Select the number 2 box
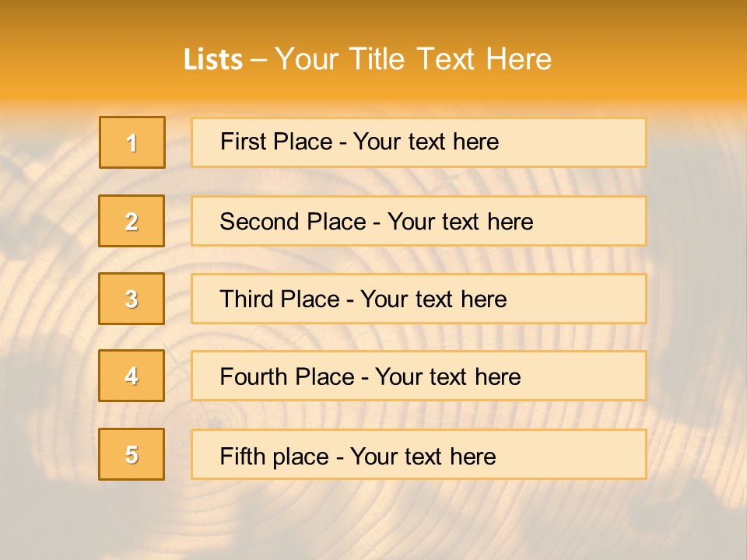 132,221
